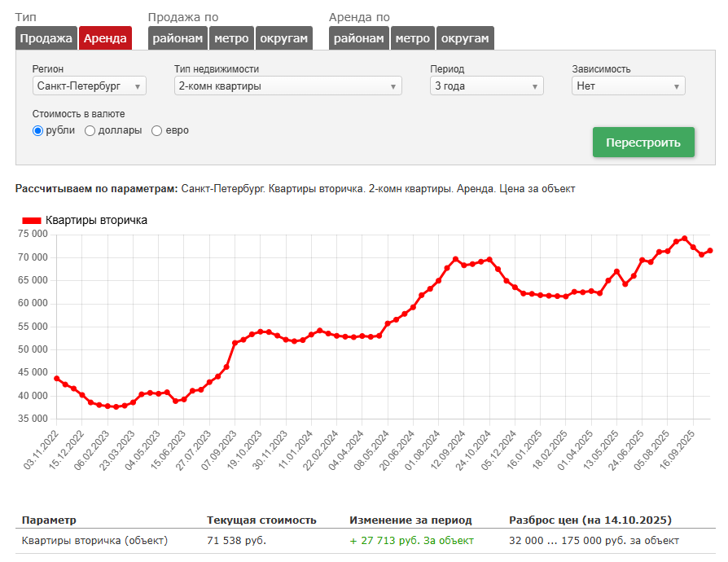Viewport: 728px width, 562px height.
Task: Open метро under Продажа по
Action: click(x=231, y=38)
